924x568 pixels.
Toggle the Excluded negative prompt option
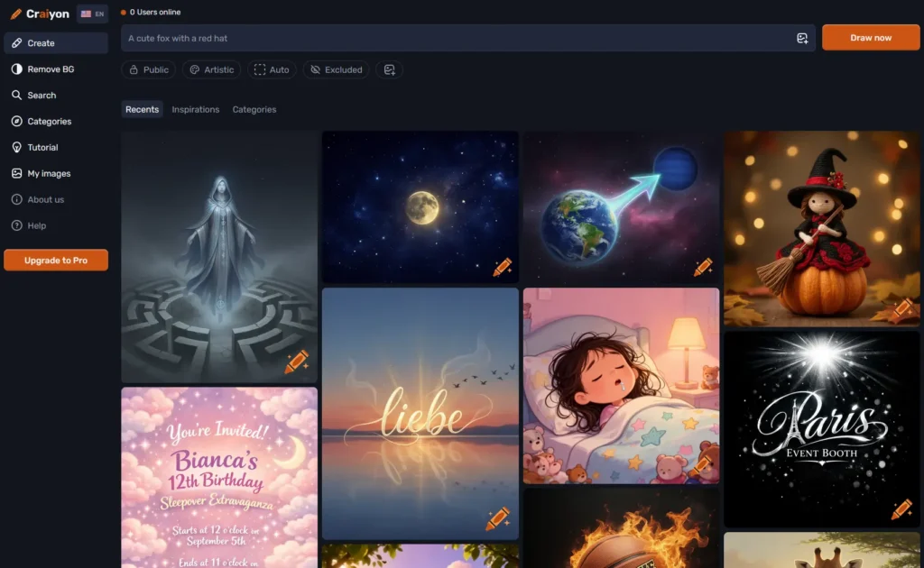pos(336,69)
